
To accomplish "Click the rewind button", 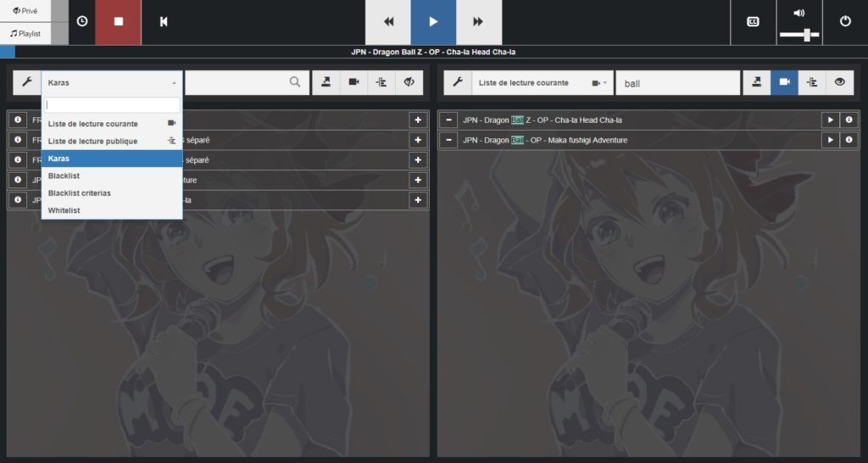I will coord(388,21).
